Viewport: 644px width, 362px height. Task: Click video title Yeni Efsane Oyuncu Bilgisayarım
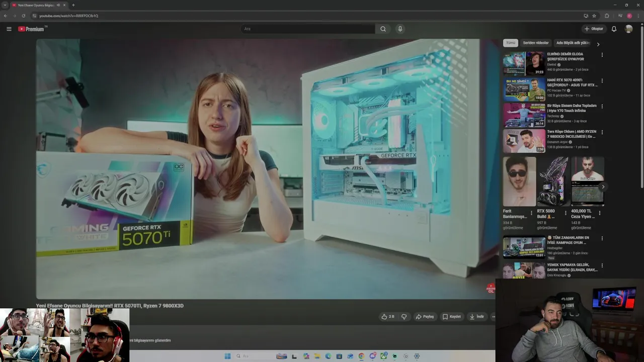(110, 306)
